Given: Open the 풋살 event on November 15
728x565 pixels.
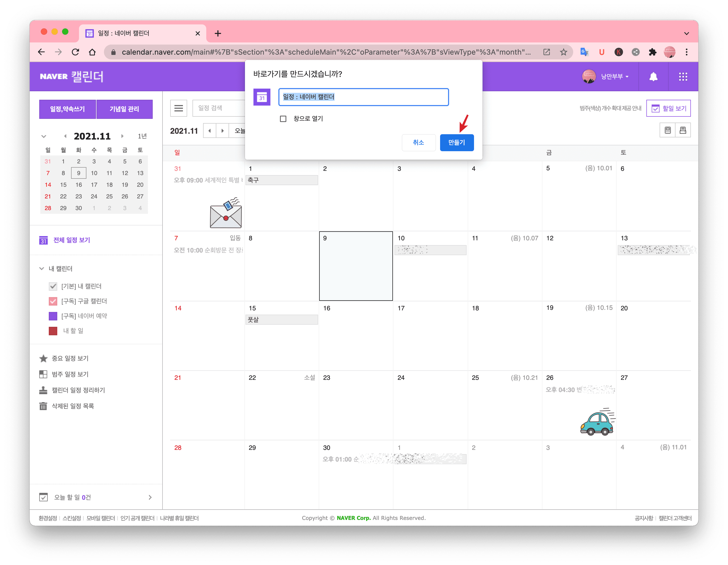Looking at the screenshot, I should pos(282,320).
